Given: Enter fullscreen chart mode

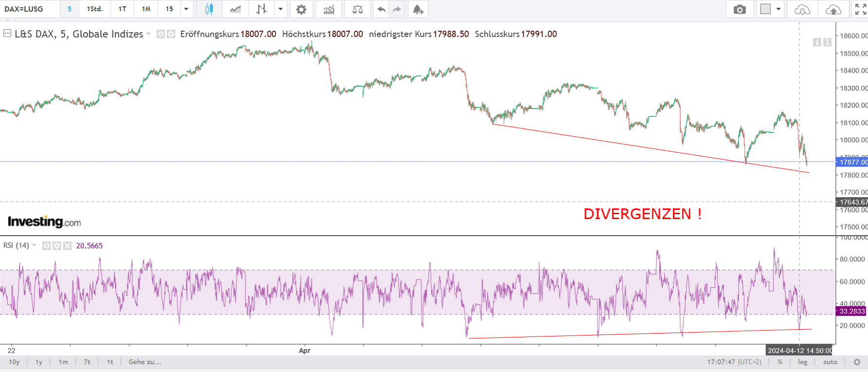Looking at the screenshot, I should (860, 9).
